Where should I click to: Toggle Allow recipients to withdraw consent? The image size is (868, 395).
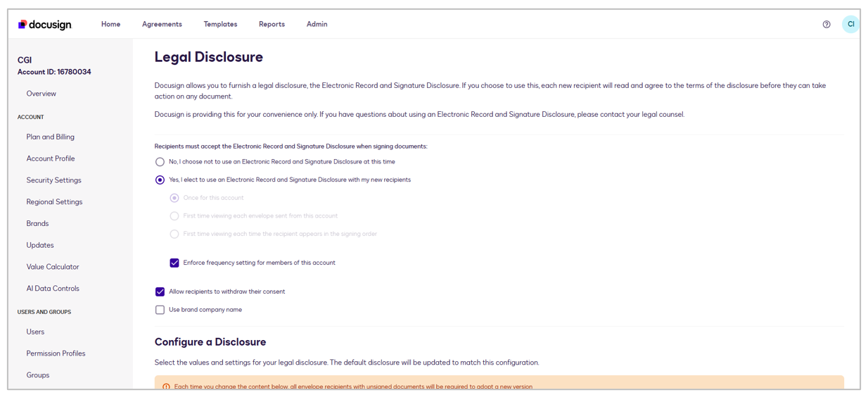tap(160, 292)
